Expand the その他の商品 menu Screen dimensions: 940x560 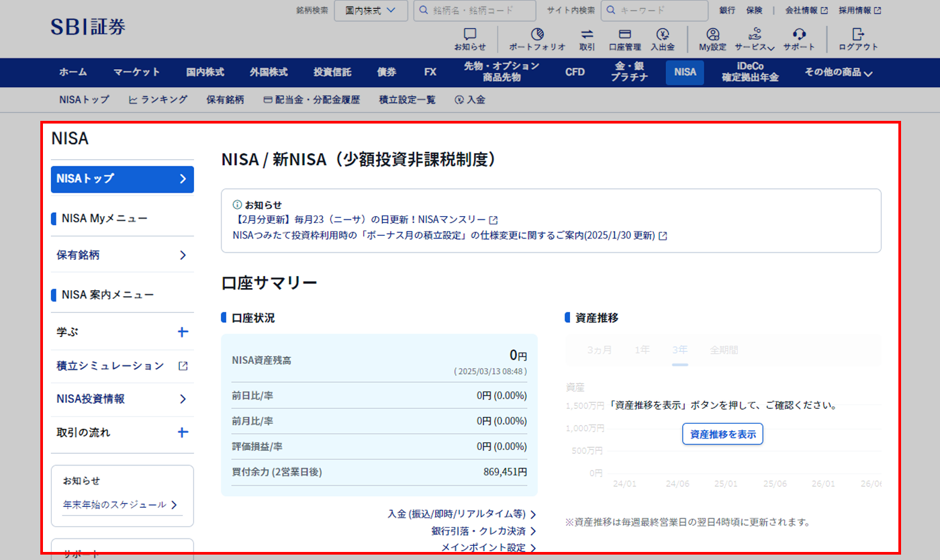[x=839, y=73]
